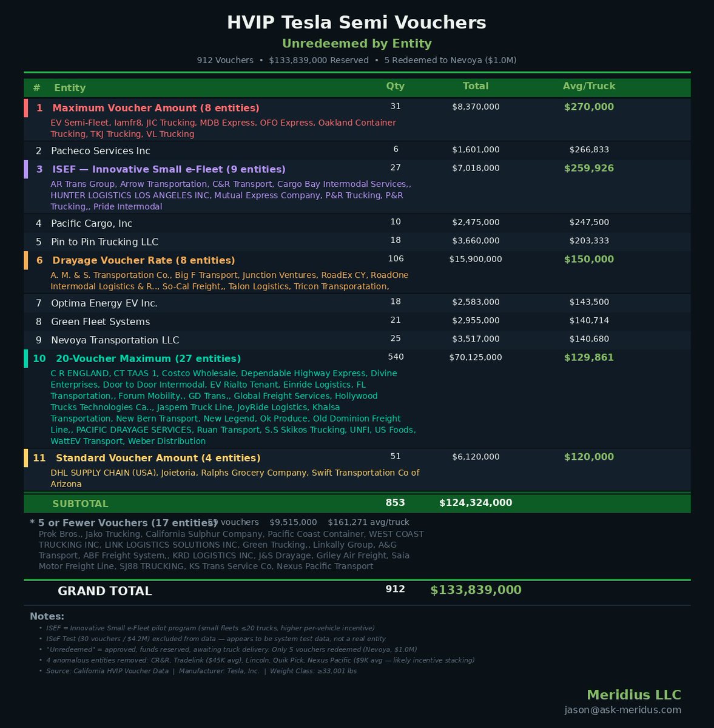Click the $143,500 average value
This screenshot has height=728, width=714.
(589, 302)
